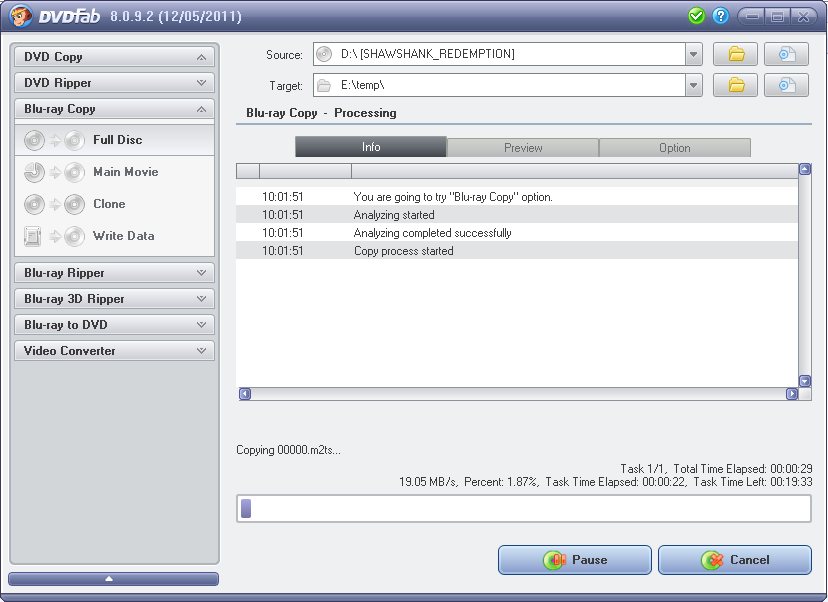Click the source drive icon
The height and width of the screenshot is (602, 828).
click(786, 54)
